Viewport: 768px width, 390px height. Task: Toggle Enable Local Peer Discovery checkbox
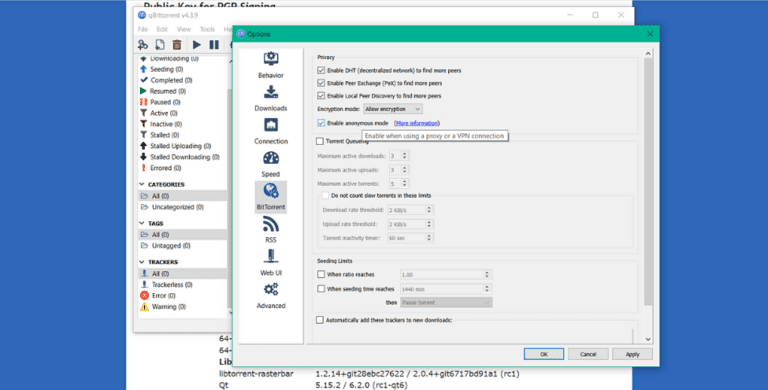[x=321, y=96]
